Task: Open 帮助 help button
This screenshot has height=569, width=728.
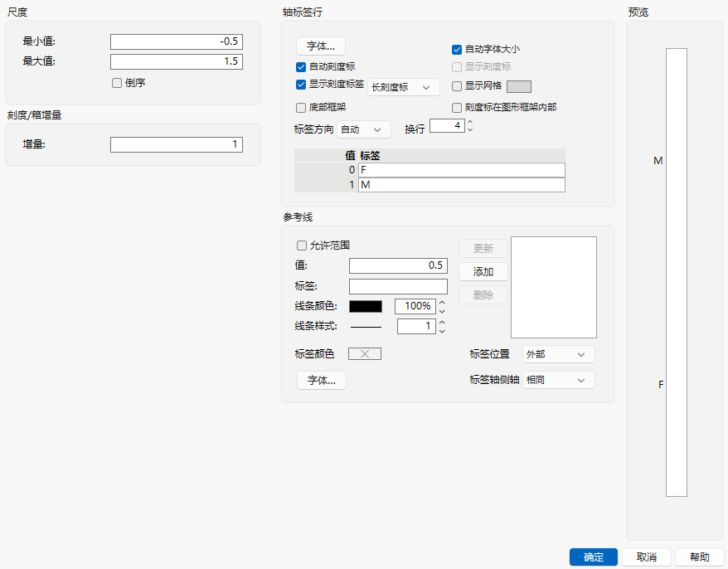Action: click(x=699, y=557)
